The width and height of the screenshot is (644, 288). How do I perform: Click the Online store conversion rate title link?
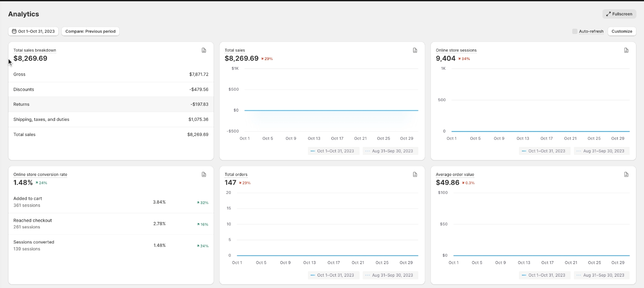[x=40, y=174]
